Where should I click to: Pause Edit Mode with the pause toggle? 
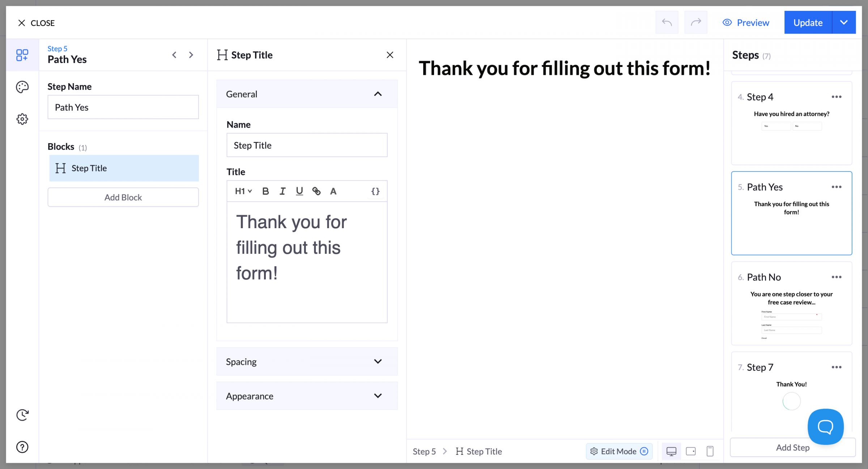point(644,451)
